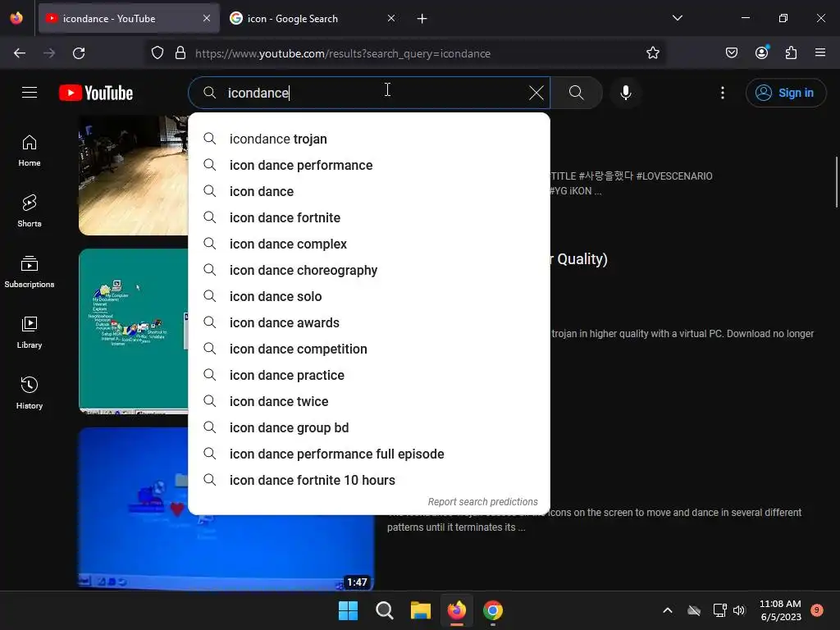Show hidden system tray icons

[x=668, y=610]
